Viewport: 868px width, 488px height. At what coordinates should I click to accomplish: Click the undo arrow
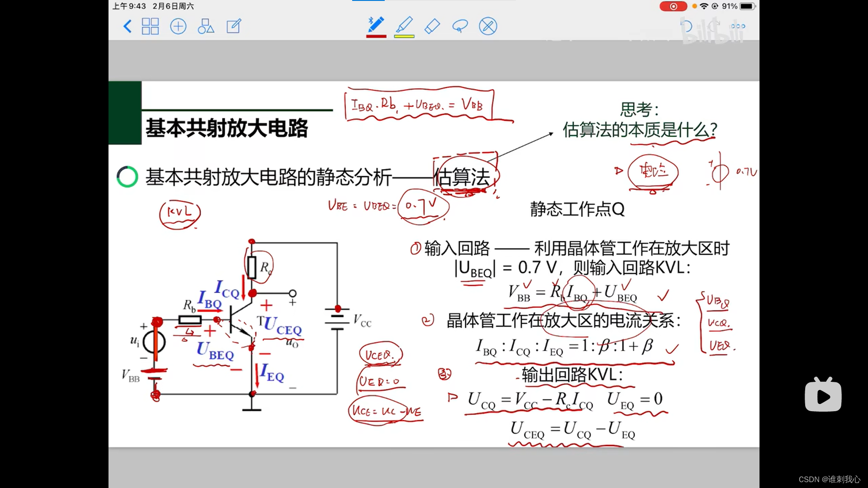point(686,26)
